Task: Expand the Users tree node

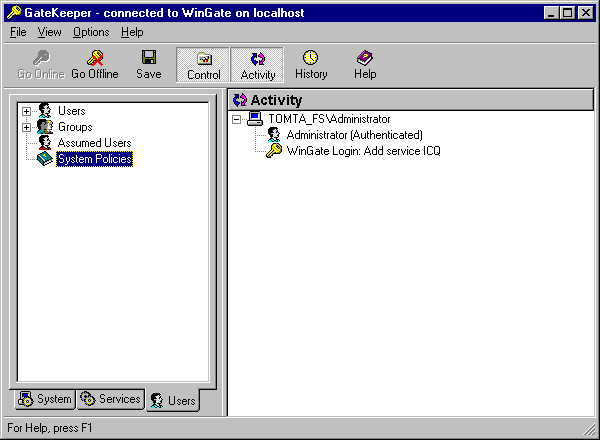Action: [x=26, y=111]
